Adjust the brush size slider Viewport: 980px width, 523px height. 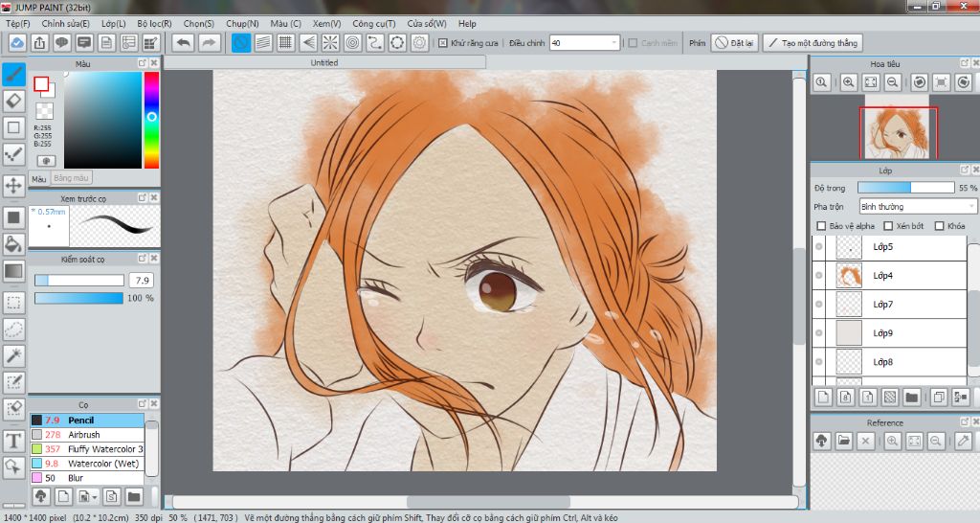click(78, 281)
